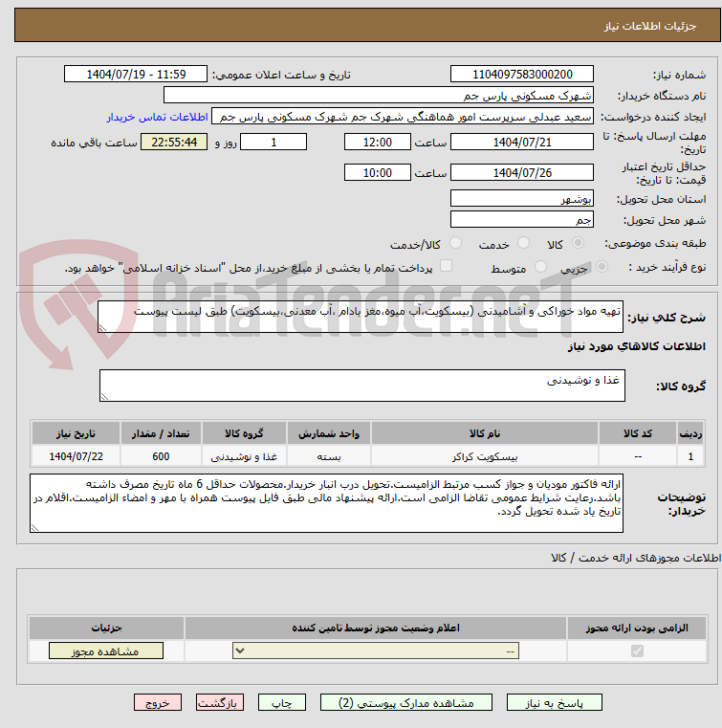This screenshot has height=728, width=722.
Task: Click the تعداد / مقدار column header
Action: pyautogui.click(x=161, y=433)
